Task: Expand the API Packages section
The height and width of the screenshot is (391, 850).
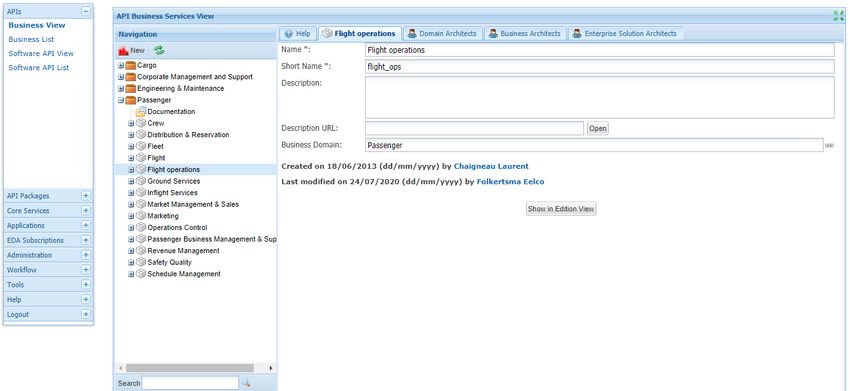Action: click(86, 196)
